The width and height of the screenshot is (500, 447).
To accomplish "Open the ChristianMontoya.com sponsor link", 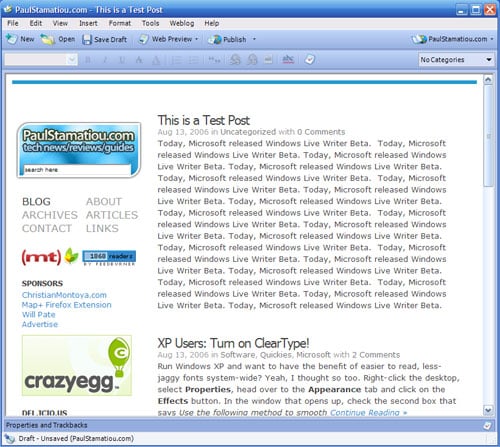I will (x=64, y=295).
